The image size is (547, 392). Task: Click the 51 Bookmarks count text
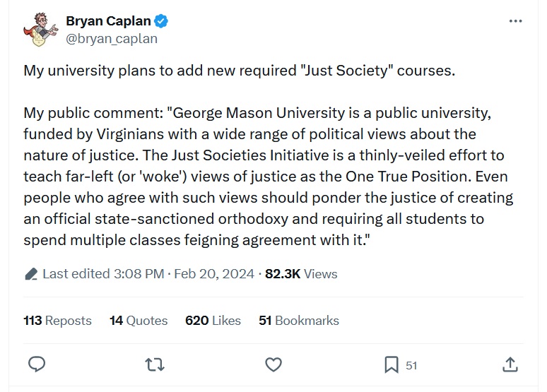tap(299, 321)
